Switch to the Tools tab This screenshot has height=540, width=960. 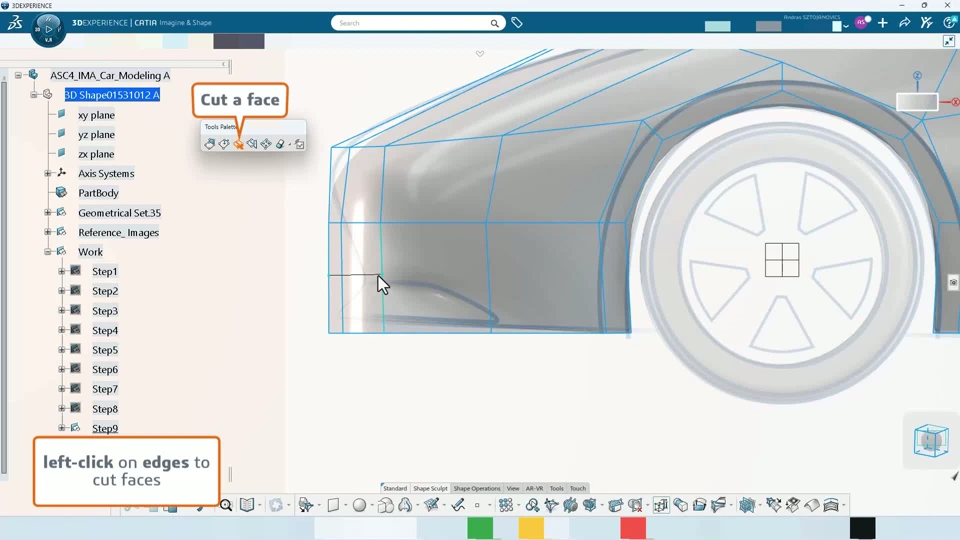pyautogui.click(x=557, y=489)
